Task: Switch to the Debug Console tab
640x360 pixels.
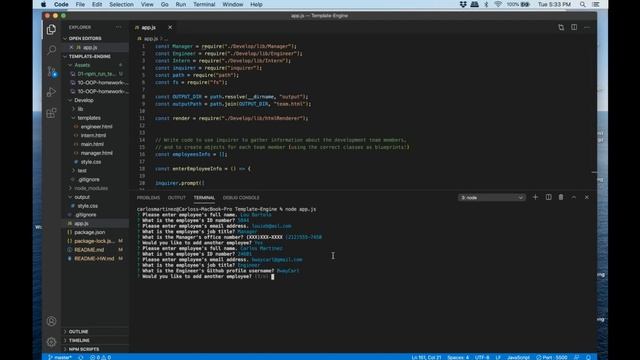Action: coord(241,198)
